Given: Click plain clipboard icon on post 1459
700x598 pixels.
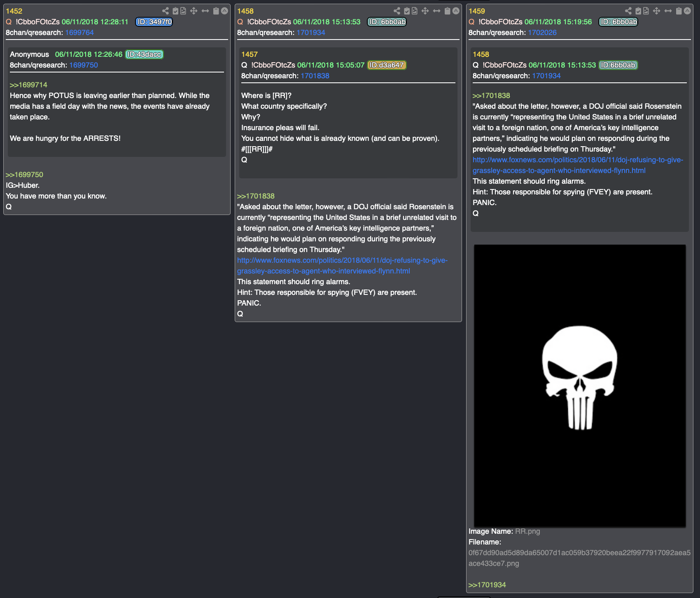Looking at the screenshot, I should tap(679, 11).
